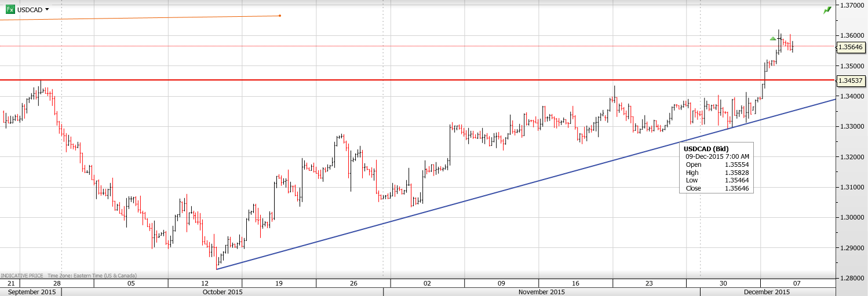
Task: Select the green triangle marker near the price peak
Action: [x=773, y=39]
